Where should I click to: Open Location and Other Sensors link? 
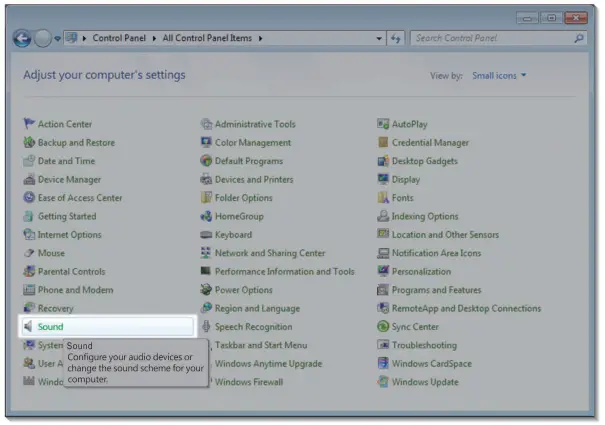coord(445,235)
